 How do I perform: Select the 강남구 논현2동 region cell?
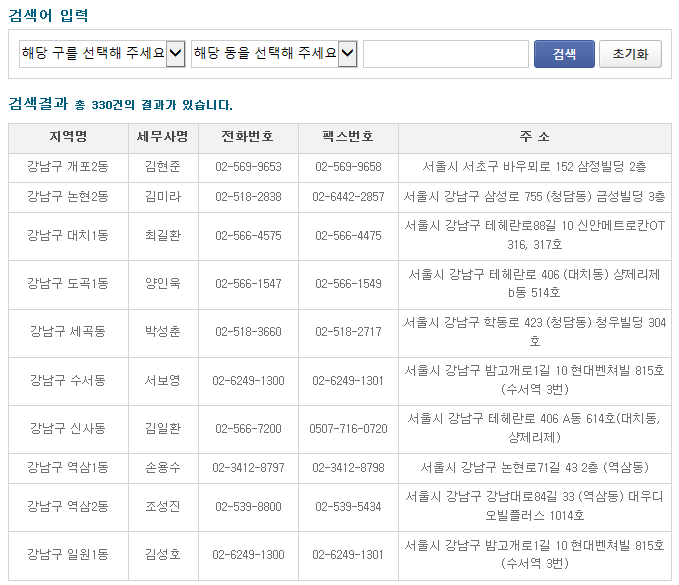[68, 197]
